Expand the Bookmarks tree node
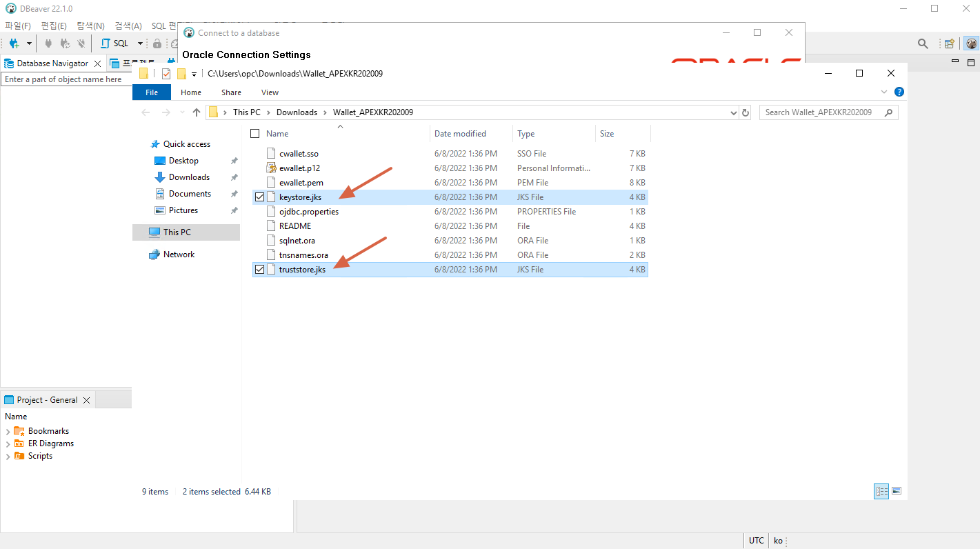 [x=8, y=432]
